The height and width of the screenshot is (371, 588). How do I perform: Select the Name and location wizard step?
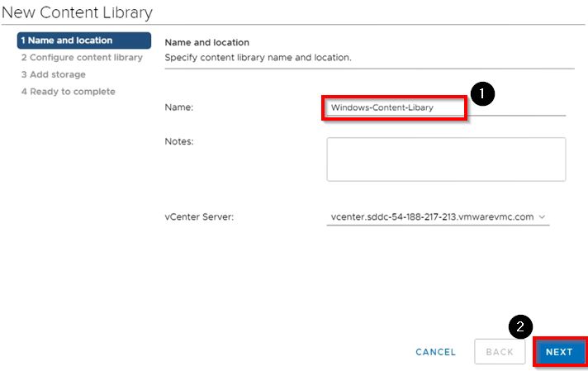click(83, 40)
